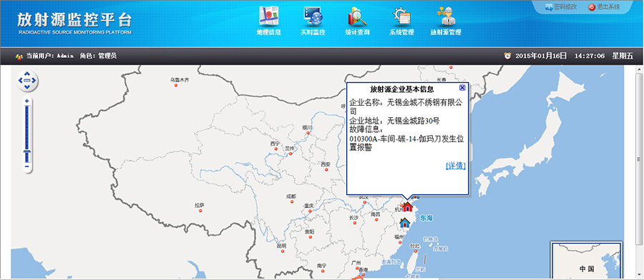Click the overview mini-map showing 中国
Viewport: 644px width, 280px height.
click(587, 261)
